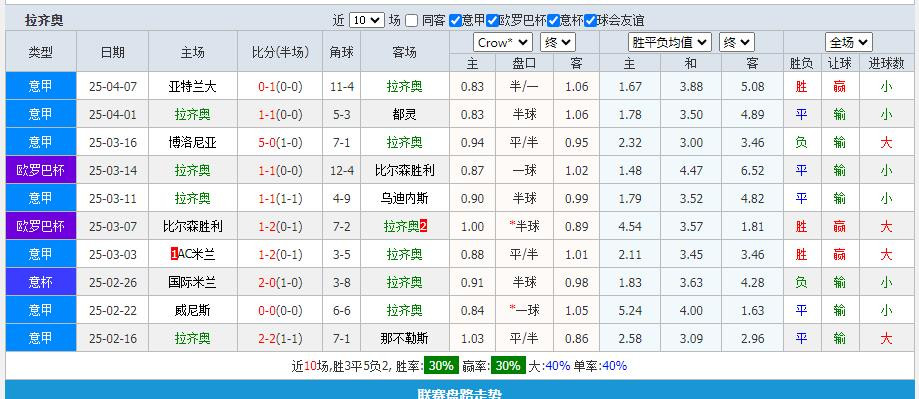The width and height of the screenshot is (919, 399).
Task: Select the away odds 6.52 in the 25-03-14 row
Action: coord(753,170)
